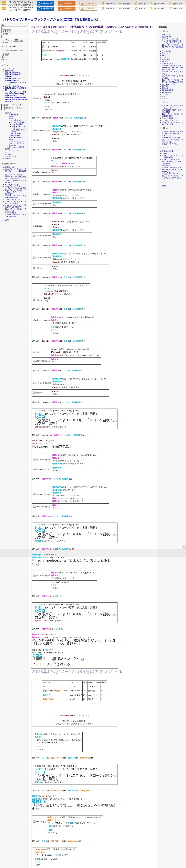This screenshot has height=868, width=186.
Task: Click もっと見る under recently created pages
Action: 5,220
